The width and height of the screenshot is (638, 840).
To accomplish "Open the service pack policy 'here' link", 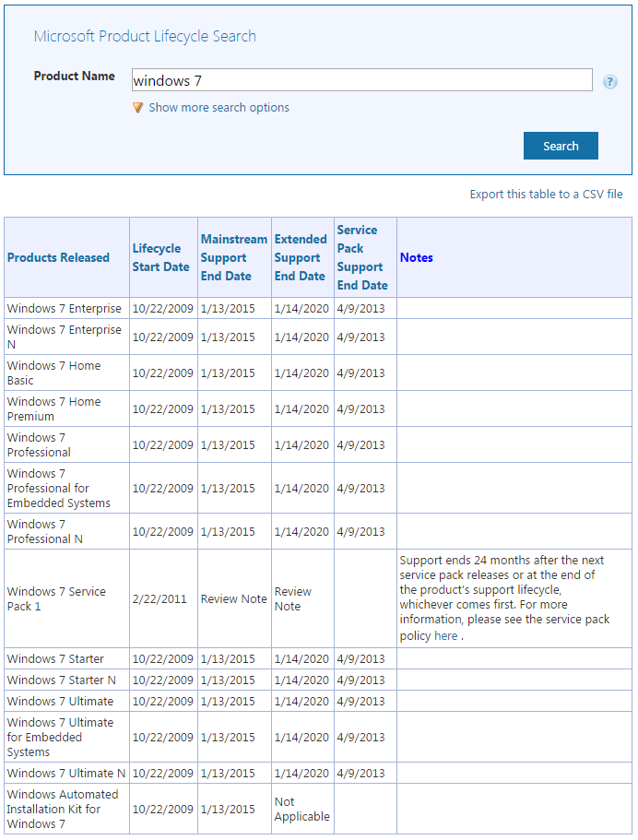I will pos(445,636).
